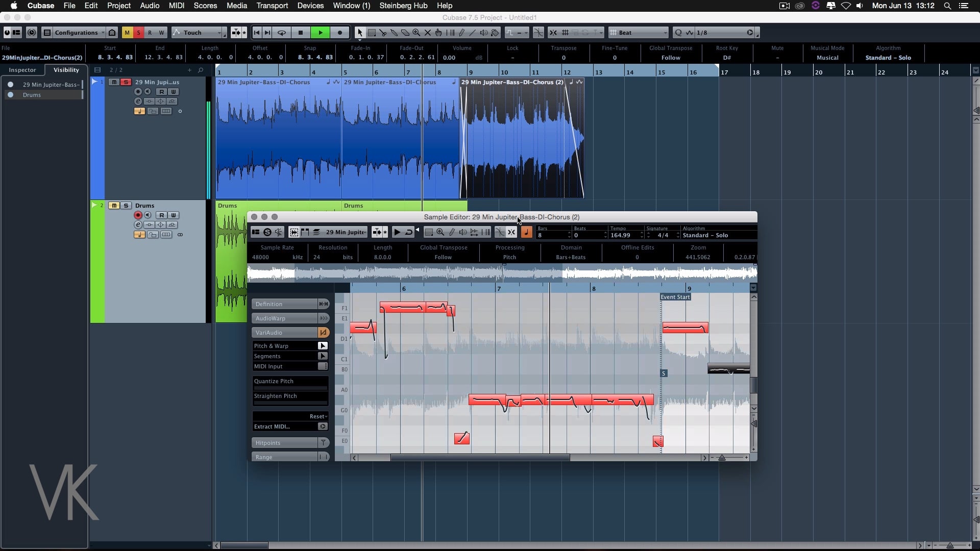Play audition in Sample Editor
This screenshot has width=980, height=551.
(x=397, y=232)
